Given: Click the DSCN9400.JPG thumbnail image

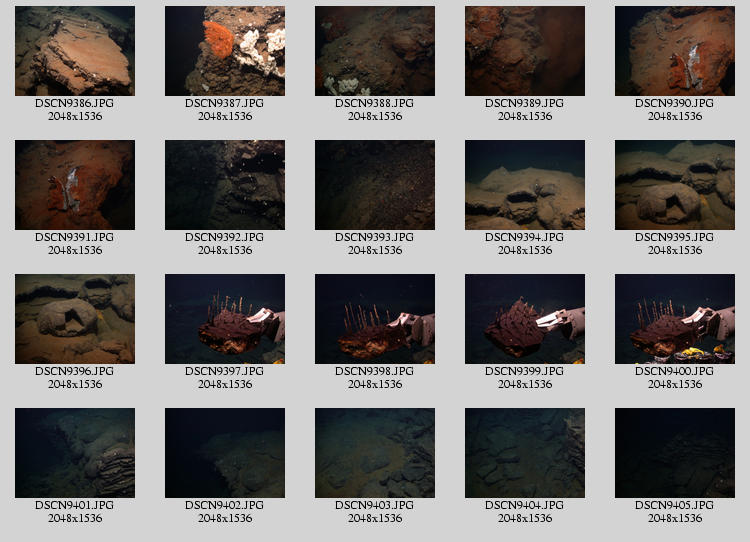Looking at the screenshot, I should 675,319.
